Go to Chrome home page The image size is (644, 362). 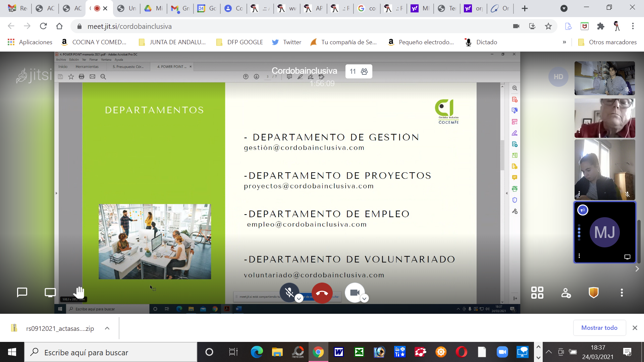click(x=59, y=26)
